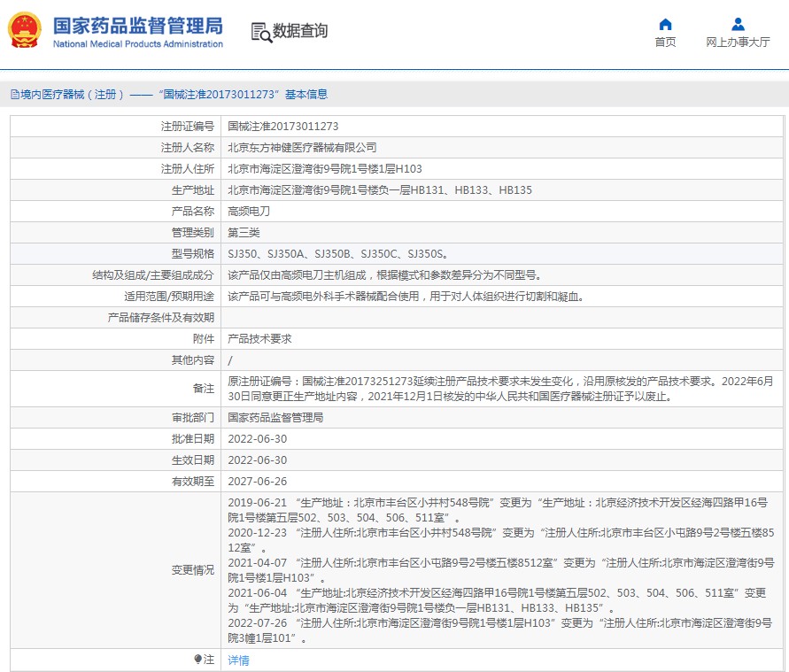Click the document icon before 境内医疗器械

15,95
